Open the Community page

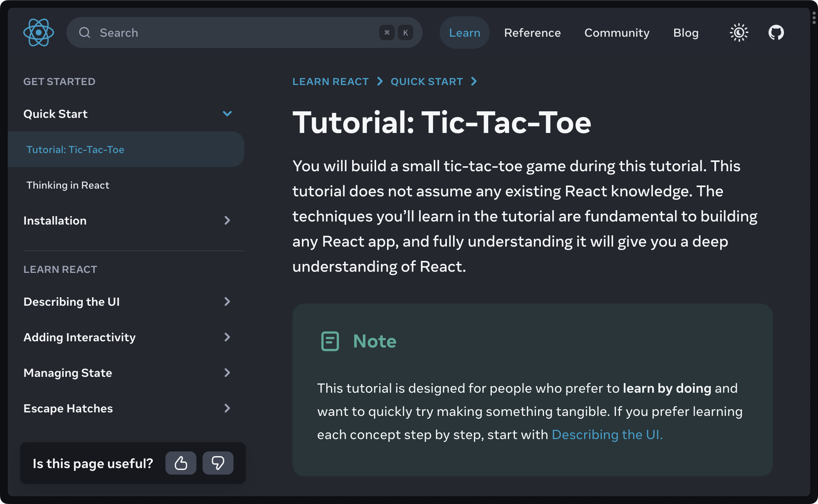coord(617,32)
